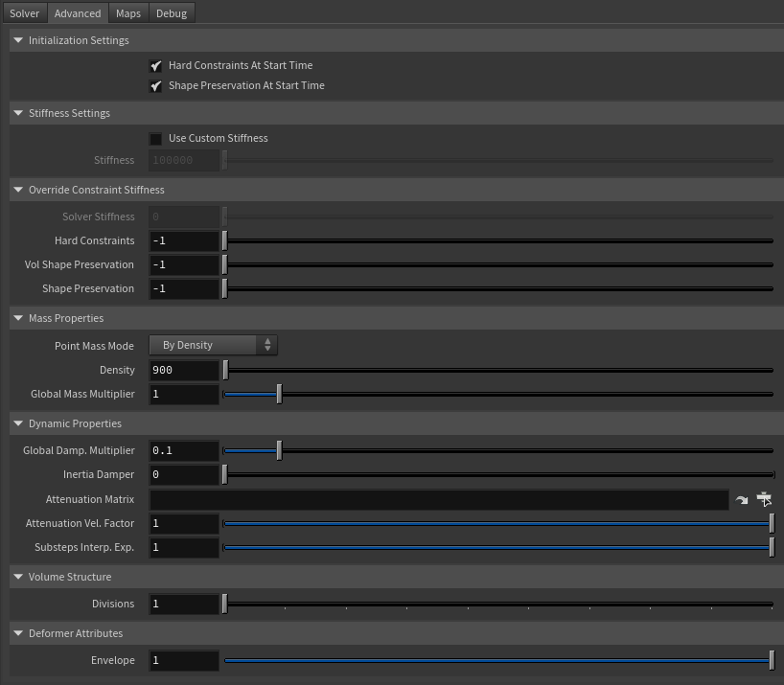Viewport: 784px width, 685px height.
Task: Open the floating operator chooser icon for Attenuation Matrix
Action: 764,499
